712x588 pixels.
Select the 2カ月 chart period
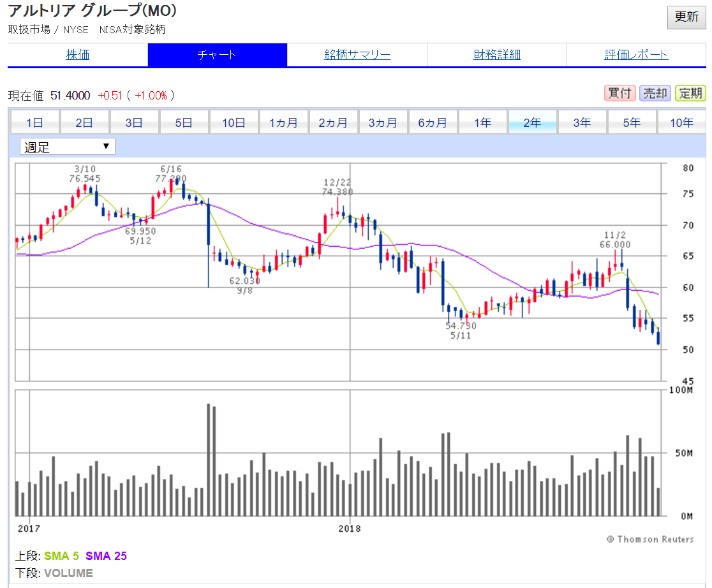[333, 122]
